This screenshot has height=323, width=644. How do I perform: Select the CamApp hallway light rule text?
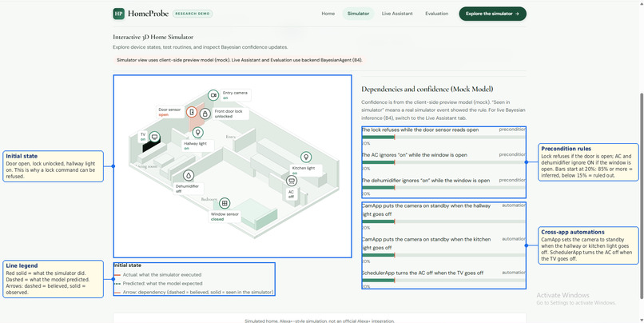tap(427, 209)
